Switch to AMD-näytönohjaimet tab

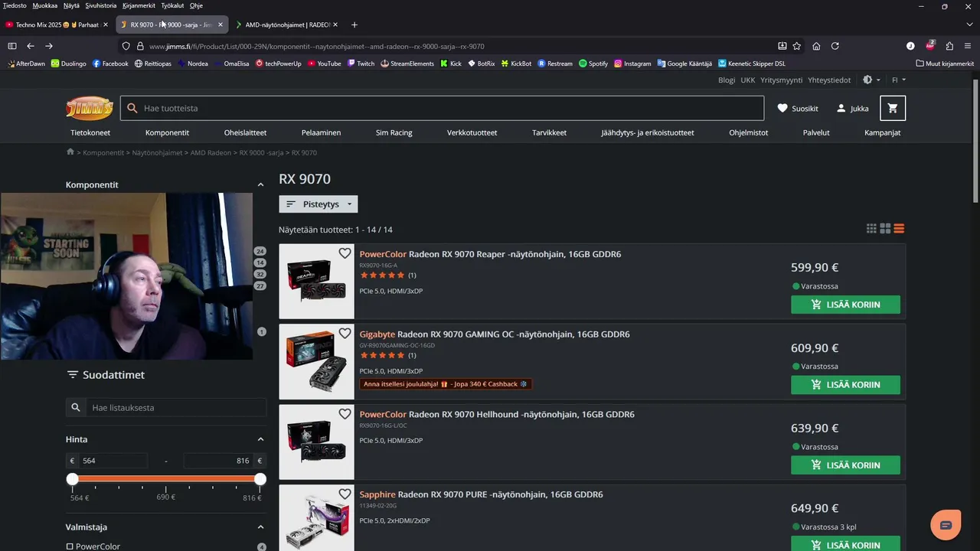[288, 24]
